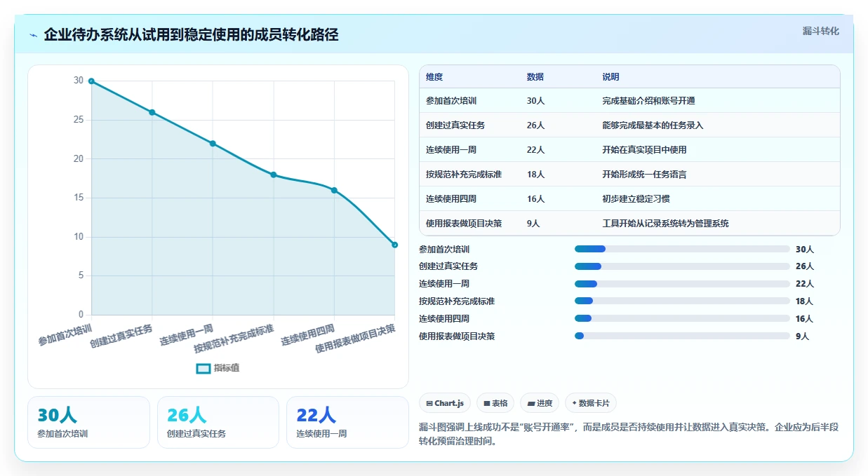
Task: Select the 22人 data card
Action: point(347,422)
